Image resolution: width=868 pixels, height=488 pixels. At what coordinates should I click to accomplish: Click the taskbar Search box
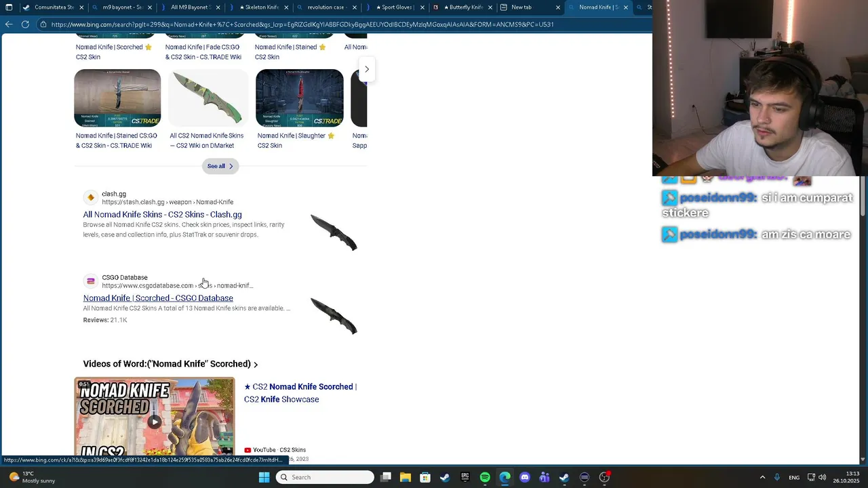[x=325, y=477]
